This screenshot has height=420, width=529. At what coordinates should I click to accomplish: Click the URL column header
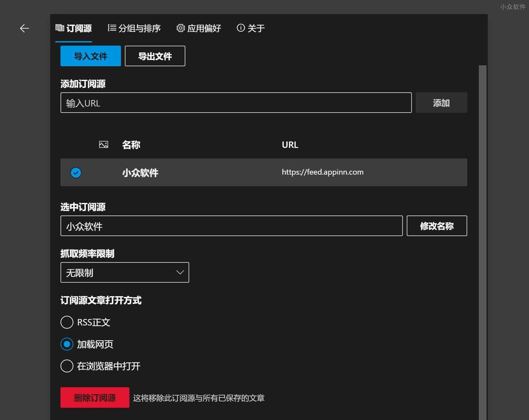(x=290, y=145)
